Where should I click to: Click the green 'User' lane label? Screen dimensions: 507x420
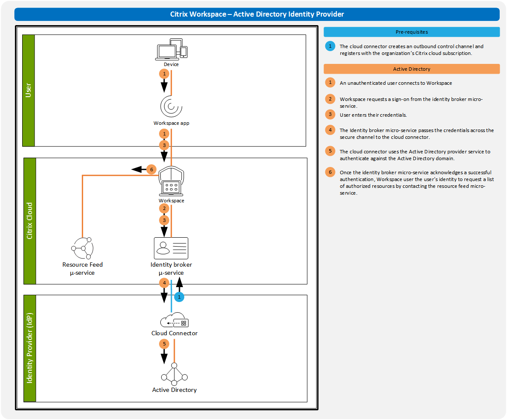tap(29, 90)
